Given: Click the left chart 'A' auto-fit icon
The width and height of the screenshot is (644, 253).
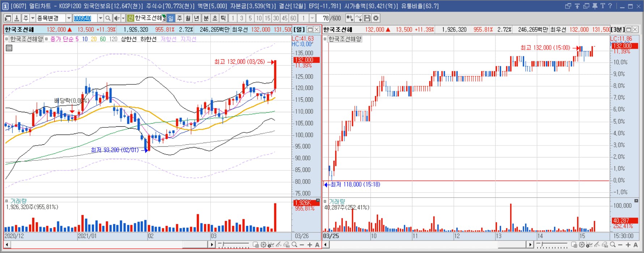Looking at the screenshot, I should (x=317, y=245).
